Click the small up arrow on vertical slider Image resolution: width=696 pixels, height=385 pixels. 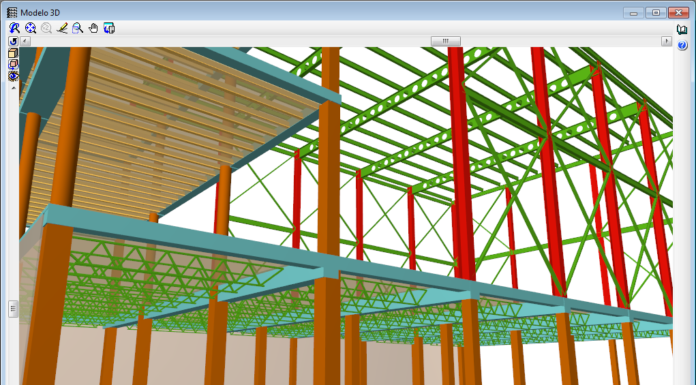(x=13, y=88)
